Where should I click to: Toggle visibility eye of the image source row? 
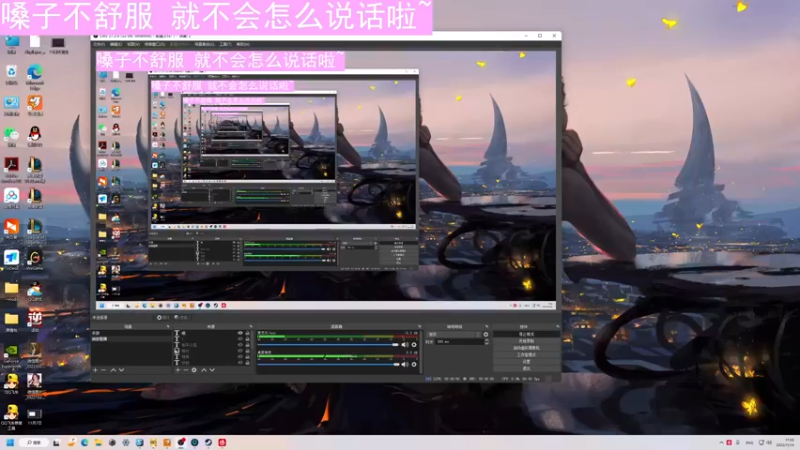click(240, 352)
